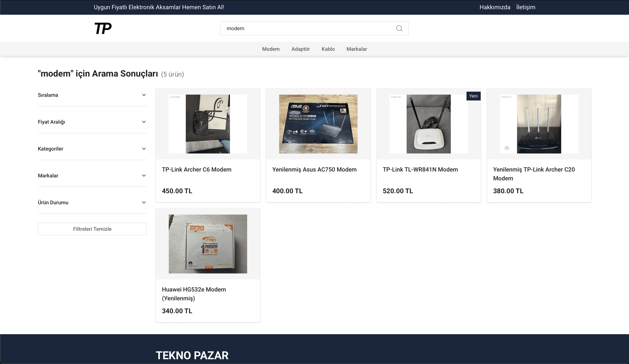Select Huawei HG532e Modem (Yenilenmiş) title
The image size is (629, 364).
[x=194, y=294]
